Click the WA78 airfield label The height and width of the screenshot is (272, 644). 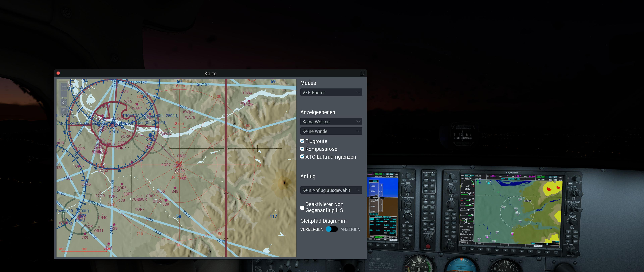[x=190, y=117]
